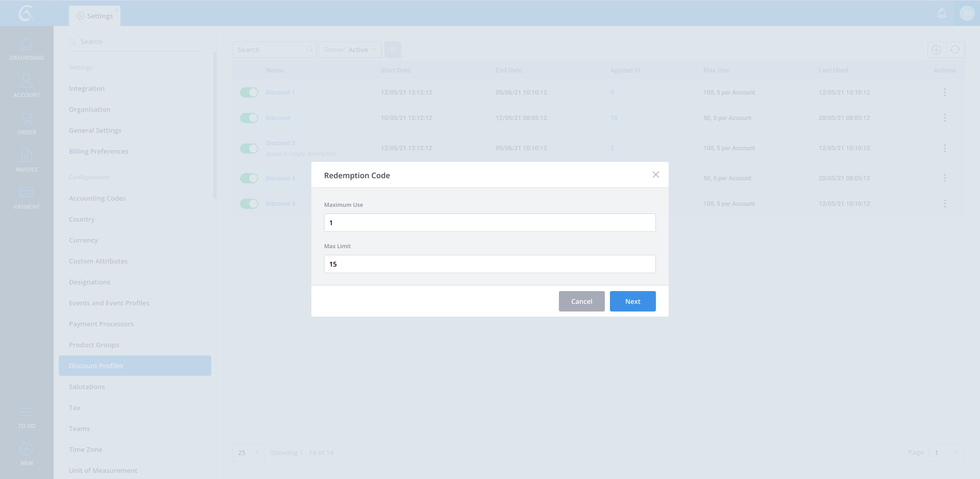The width and height of the screenshot is (980, 479).
Task: Open the Dashboard home icon
Action: [x=27, y=45]
